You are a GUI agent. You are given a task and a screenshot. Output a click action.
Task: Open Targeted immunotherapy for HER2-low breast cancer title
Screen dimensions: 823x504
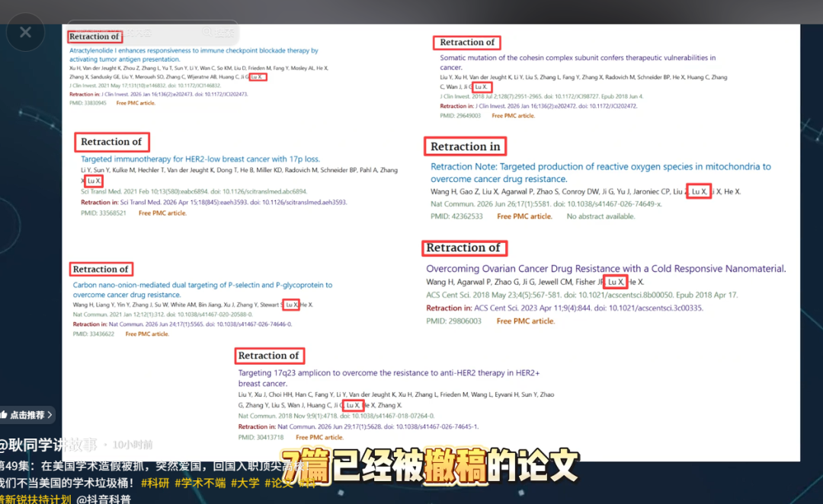click(200, 159)
